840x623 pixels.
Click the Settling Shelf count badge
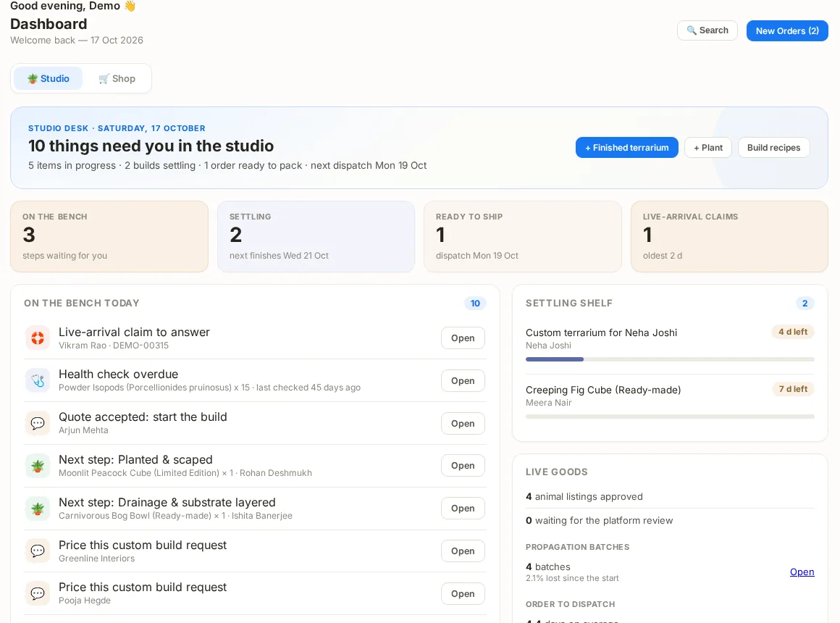[x=805, y=304]
